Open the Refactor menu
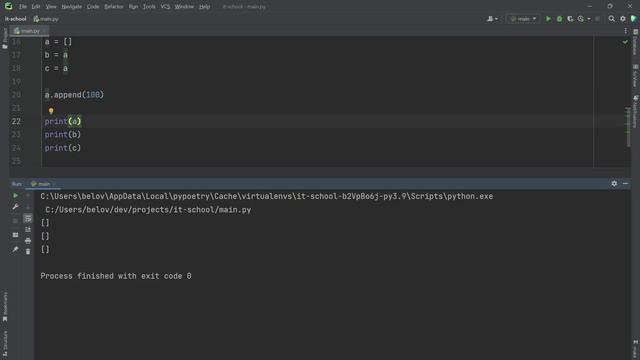 click(114, 7)
